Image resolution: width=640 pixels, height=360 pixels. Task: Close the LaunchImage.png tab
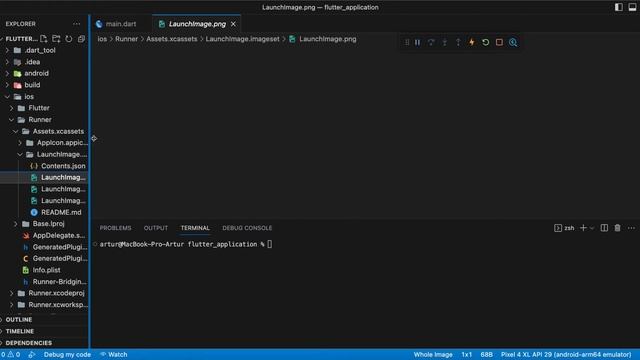point(233,24)
